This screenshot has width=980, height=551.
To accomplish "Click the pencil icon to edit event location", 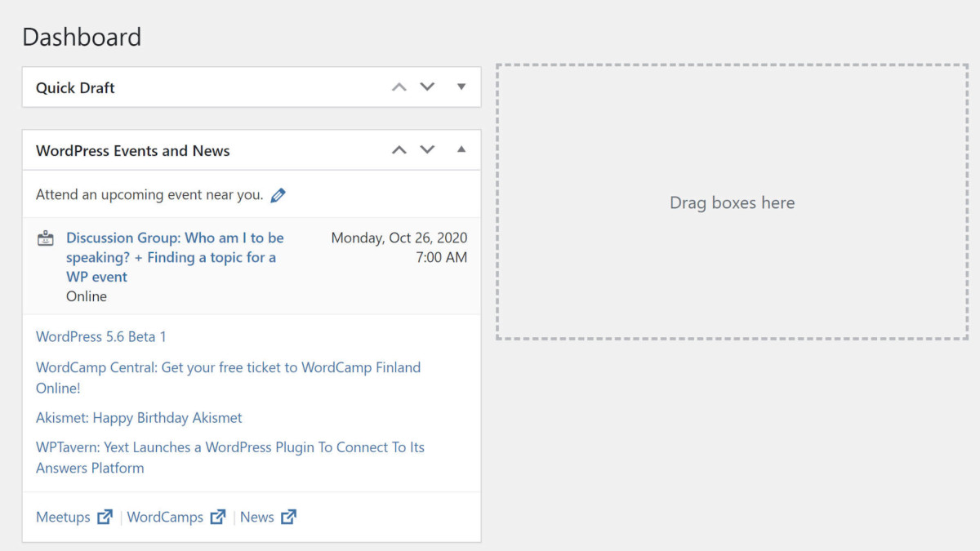I will pos(278,194).
